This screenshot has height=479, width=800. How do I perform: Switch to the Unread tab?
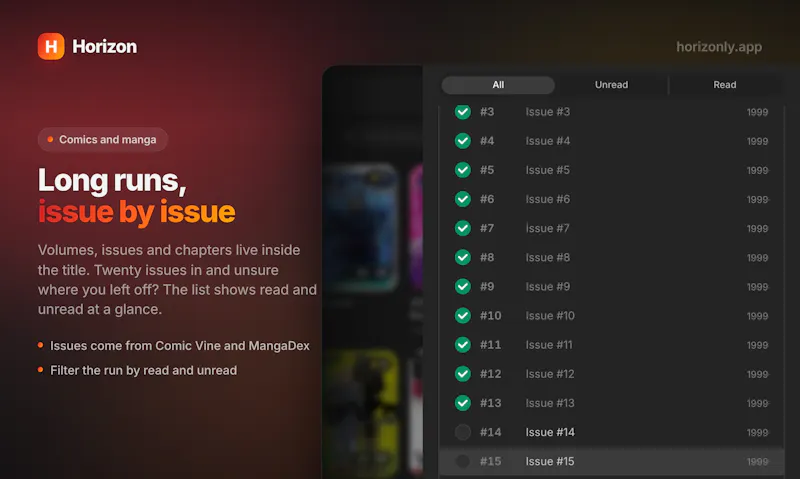[x=611, y=85]
